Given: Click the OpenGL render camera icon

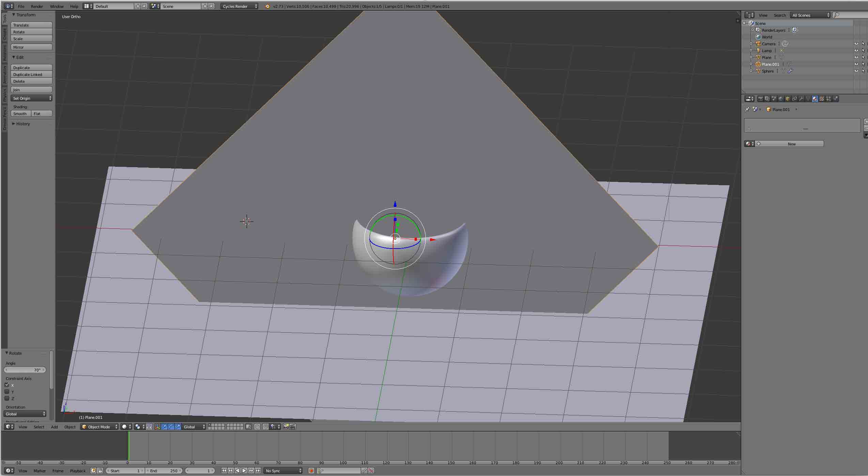Looking at the screenshot, I should [286, 427].
